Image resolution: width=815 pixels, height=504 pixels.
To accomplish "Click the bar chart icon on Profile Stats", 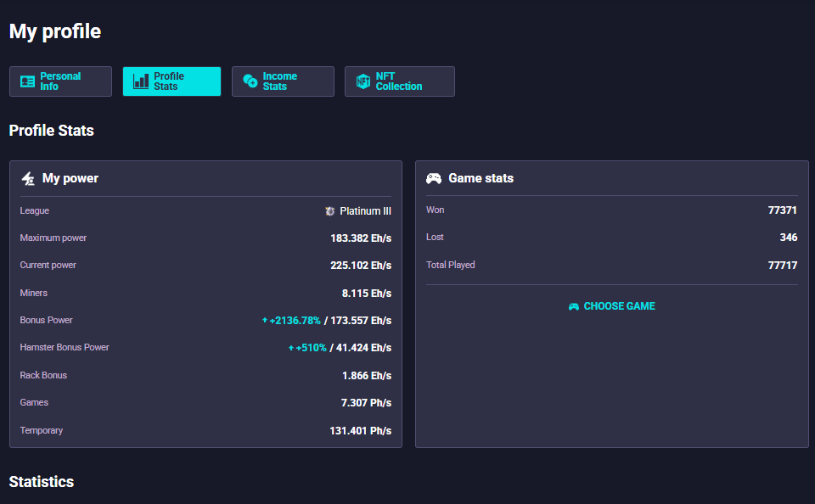I will [x=141, y=81].
